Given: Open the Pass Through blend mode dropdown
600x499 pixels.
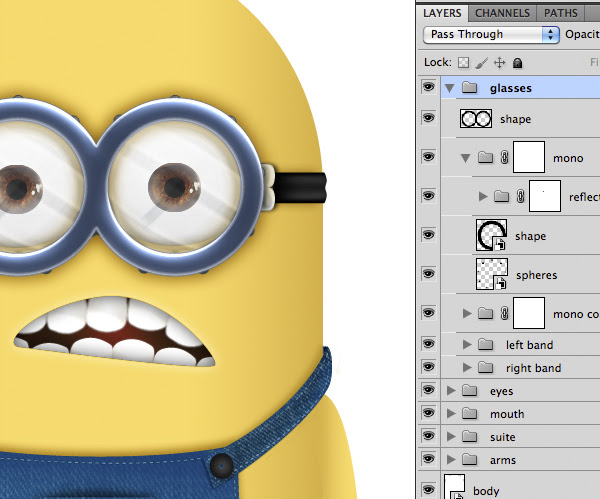Looking at the screenshot, I should pos(491,34).
